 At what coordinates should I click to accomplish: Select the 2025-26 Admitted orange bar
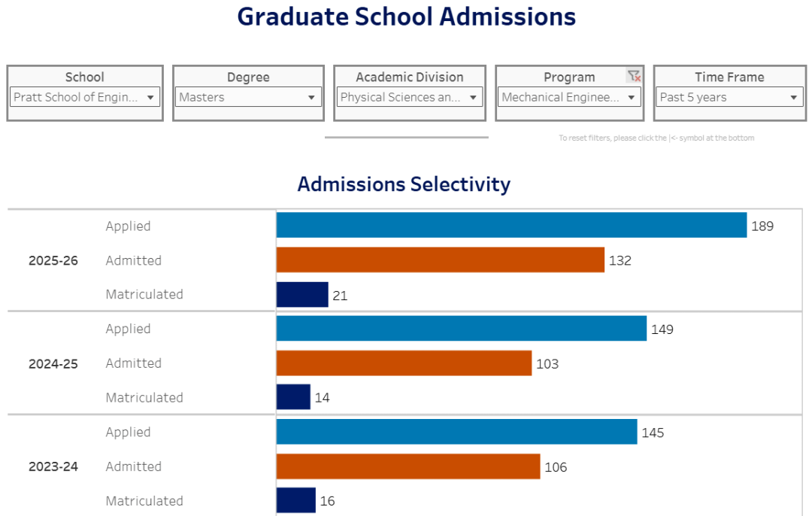tap(440, 260)
